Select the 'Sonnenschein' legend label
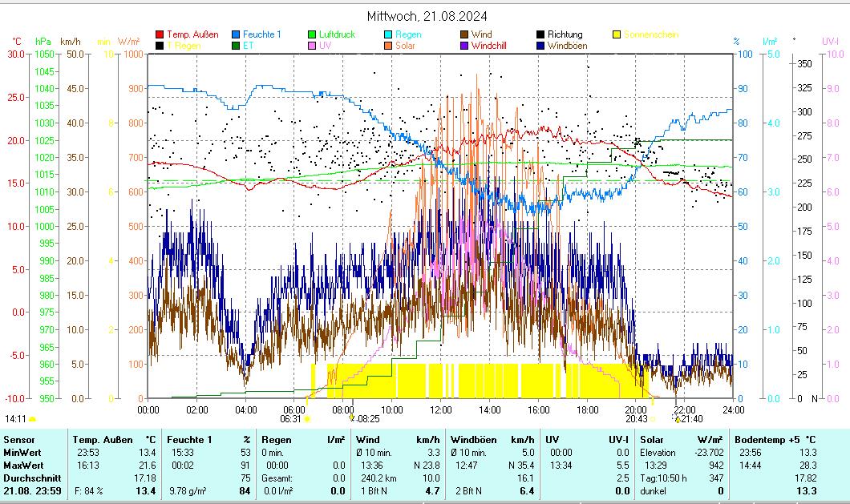The width and height of the screenshot is (850, 504). [x=651, y=34]
